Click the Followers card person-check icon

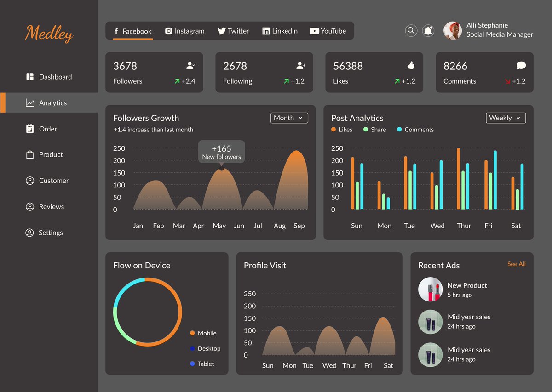point(191,66)
